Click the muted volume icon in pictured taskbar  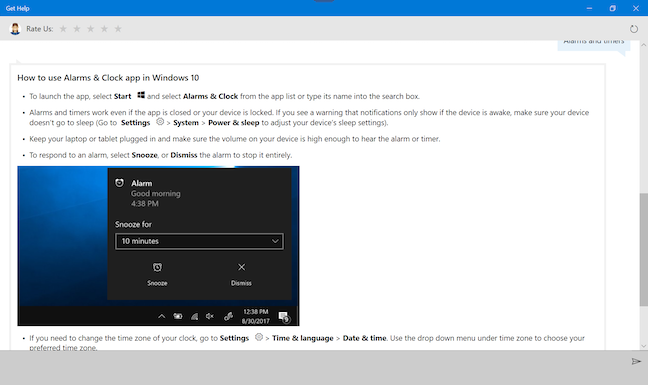coord(210,316)
